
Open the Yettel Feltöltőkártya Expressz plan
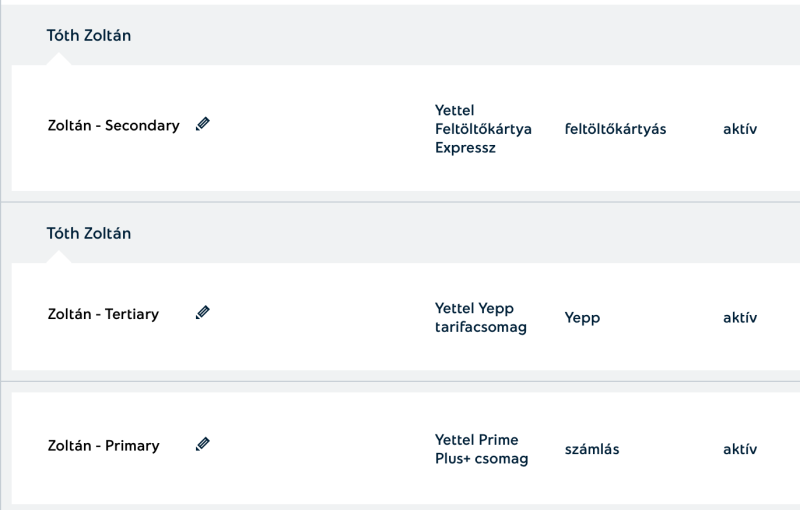(483, 129)
